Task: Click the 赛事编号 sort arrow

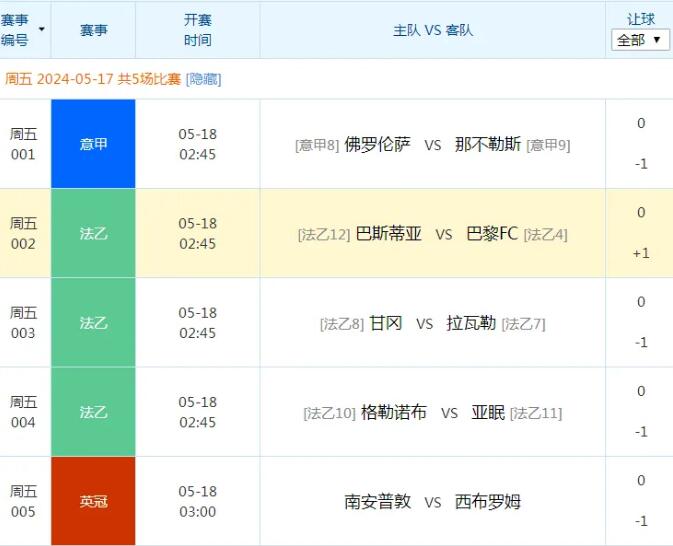Action: (41, 30)
